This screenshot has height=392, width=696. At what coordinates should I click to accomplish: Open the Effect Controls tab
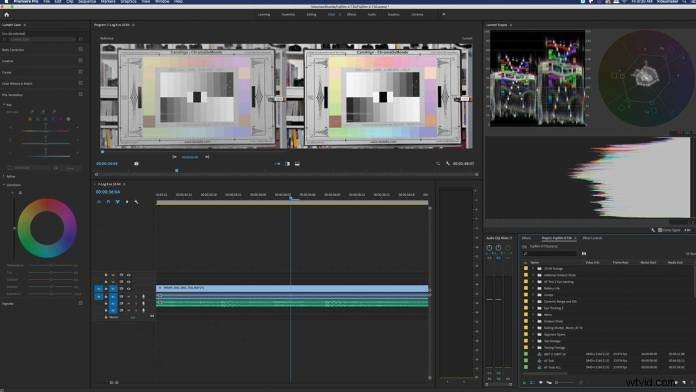tap(593, 238)
